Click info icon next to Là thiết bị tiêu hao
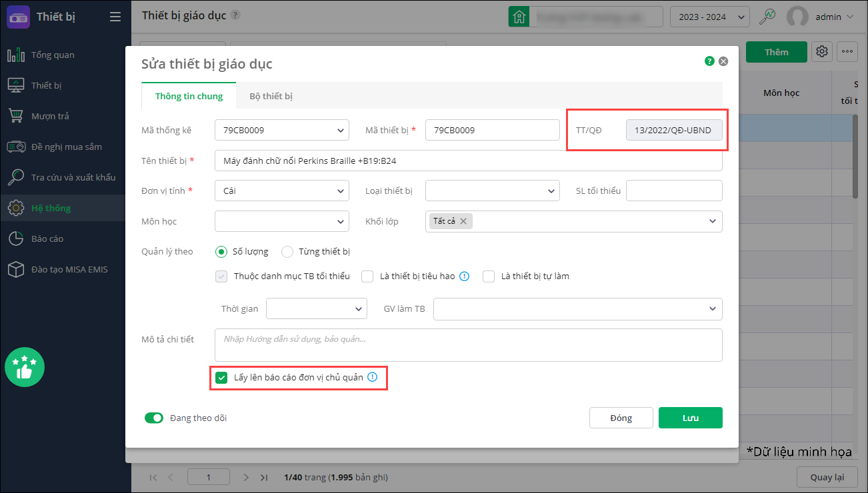 pos(465,276)
